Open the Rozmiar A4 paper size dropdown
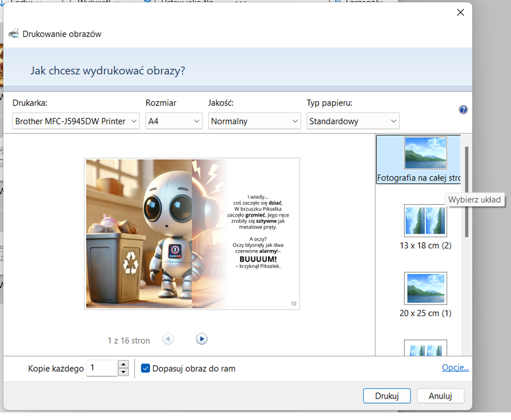The width and height of the screenshot is (511, 420). click(173, 121)
